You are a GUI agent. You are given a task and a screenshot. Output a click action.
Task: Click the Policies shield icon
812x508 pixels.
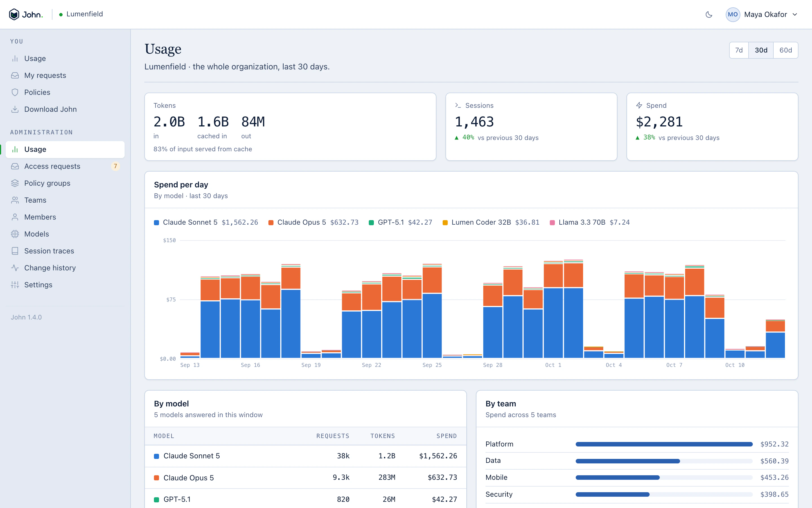[x=15, y=92]
